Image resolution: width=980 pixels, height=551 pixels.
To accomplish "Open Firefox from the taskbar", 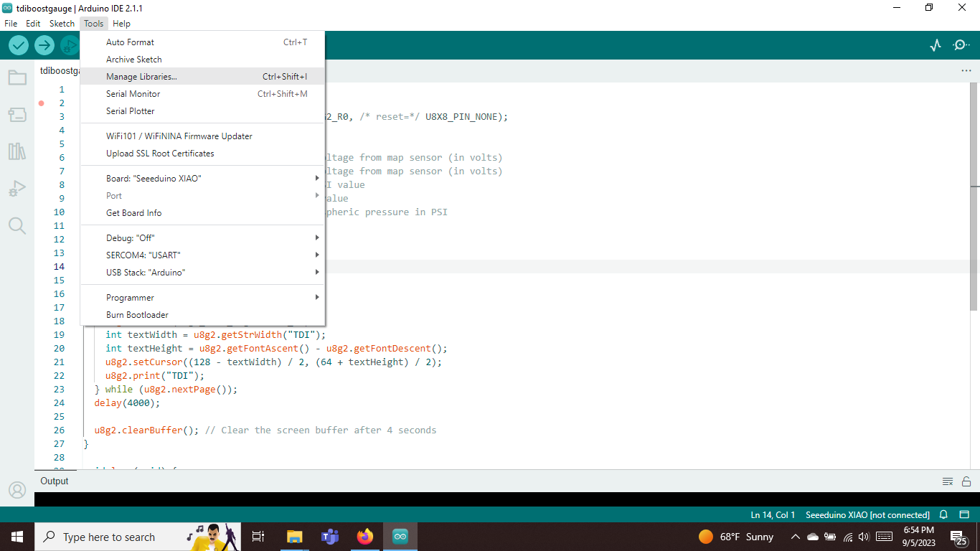I will 365,537.
